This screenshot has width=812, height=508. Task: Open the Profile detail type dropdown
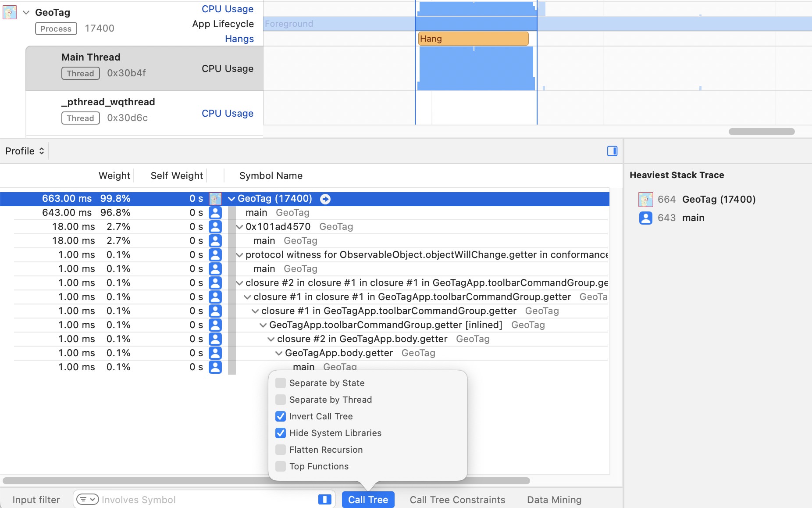(x=25, y=151)
